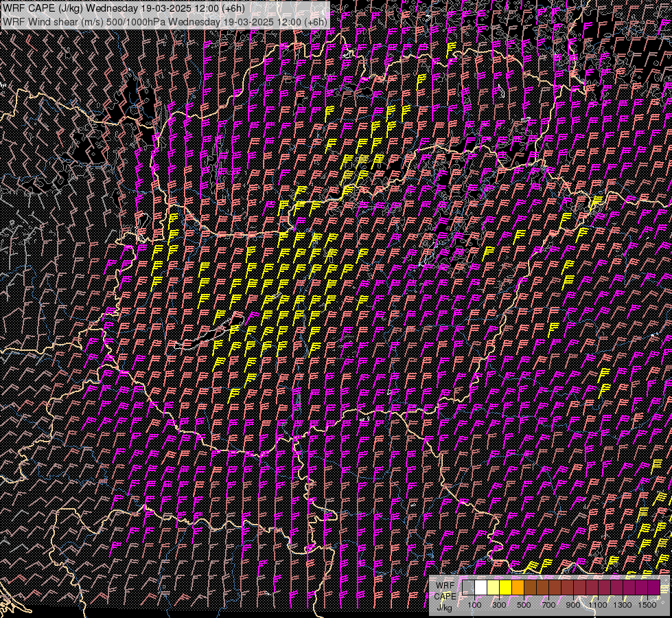This screenshot has width=672, height=618.
Task: Click the 'J/kg' unit label in legend
Action: [444, 608]
